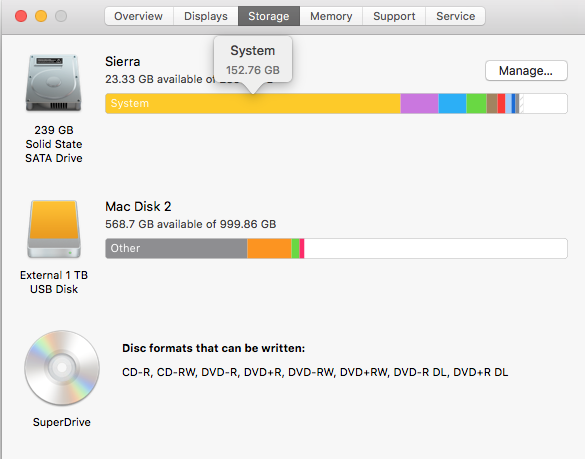Open the Memory tab

pyautogui.click(x=331, y=16)
